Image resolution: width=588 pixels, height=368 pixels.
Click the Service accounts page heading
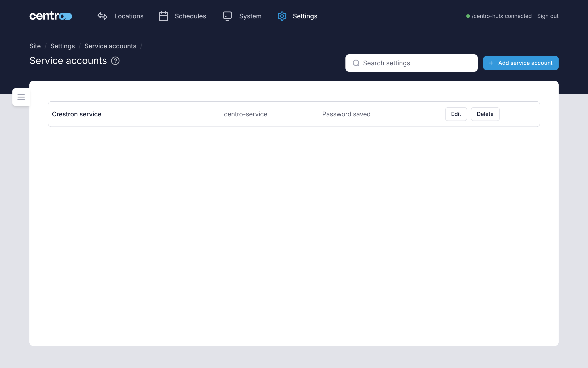click(68, 60)
